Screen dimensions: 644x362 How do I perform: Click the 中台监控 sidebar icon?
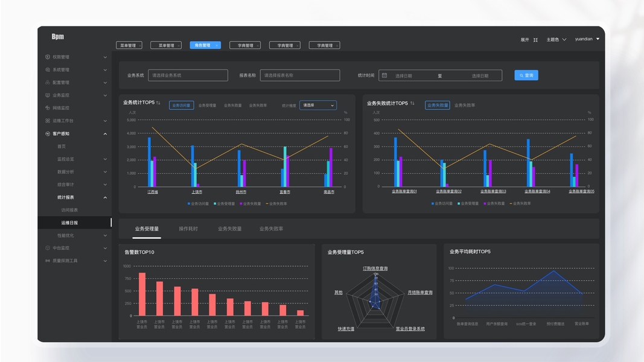[x=48, y=248]
